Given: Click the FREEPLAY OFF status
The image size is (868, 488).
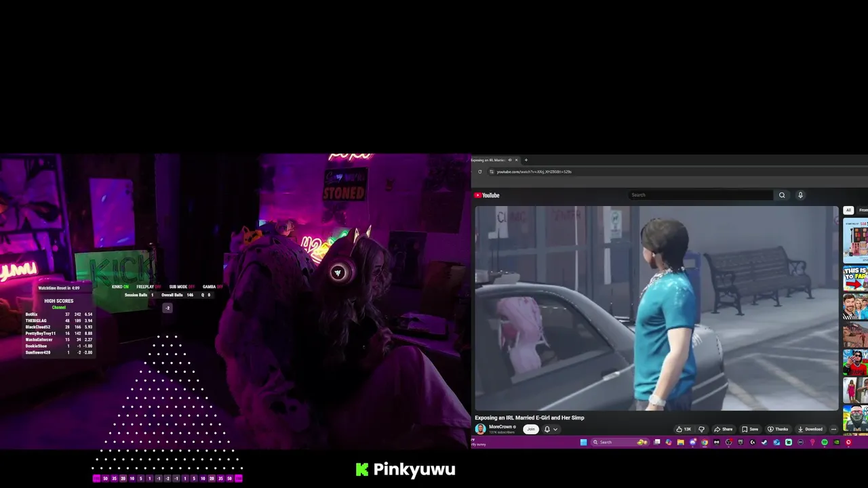Looking at the screenshot, I should tap(149, 287).
